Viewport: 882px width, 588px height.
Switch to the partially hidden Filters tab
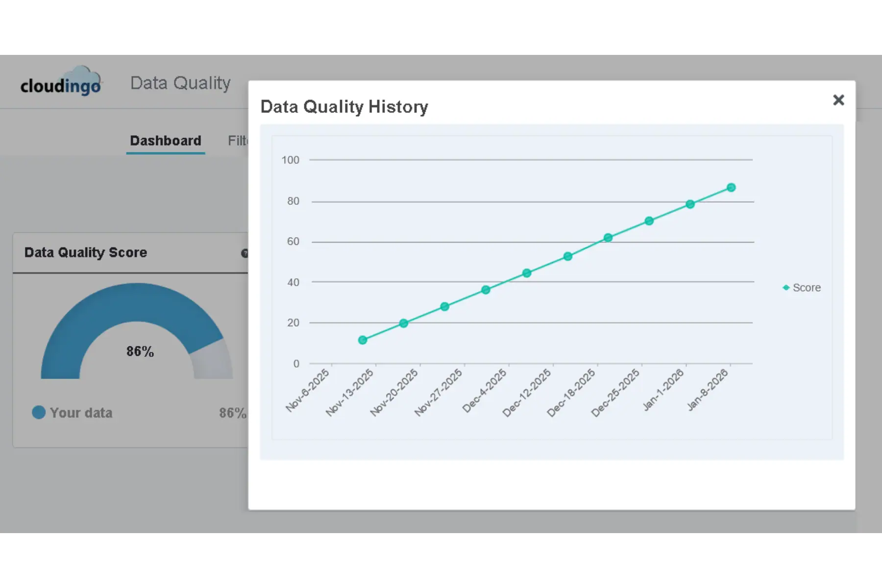pos(238,141)
